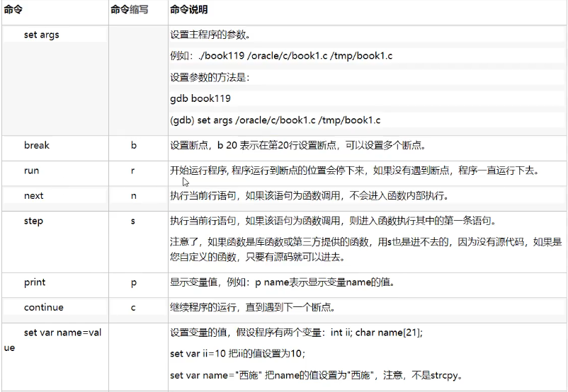Click the line 'set var name="西施"' description
Image resolution: width=568 pixels, height=392 pixels.
tap(317, 375)
